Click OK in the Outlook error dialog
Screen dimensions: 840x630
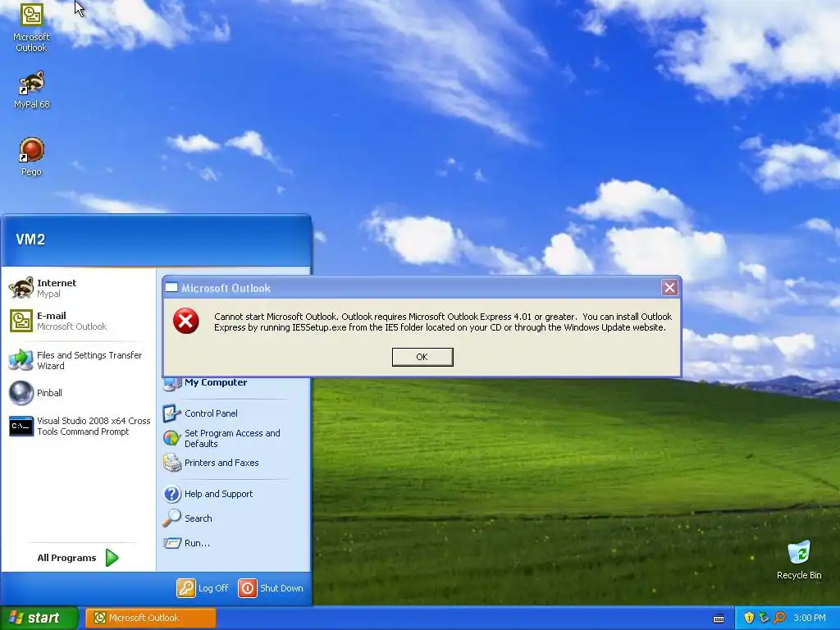pyautogui.click(x=422, y=357)
